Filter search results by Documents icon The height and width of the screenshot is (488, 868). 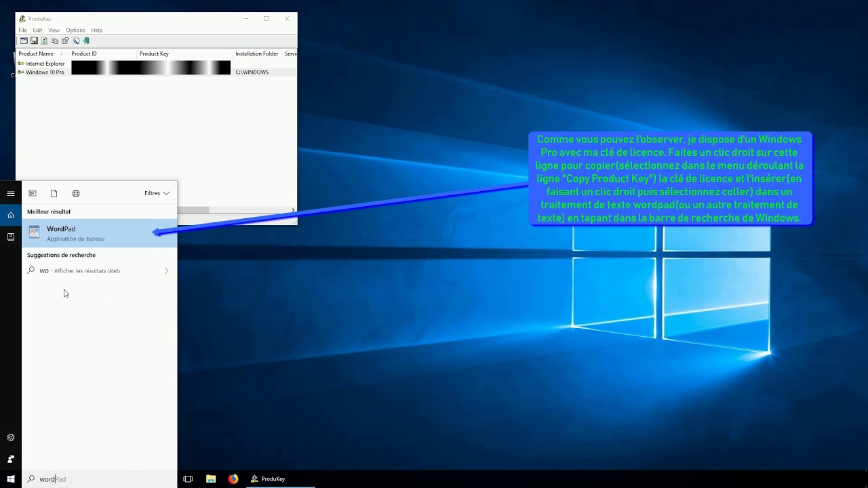[x=54, y=193]
